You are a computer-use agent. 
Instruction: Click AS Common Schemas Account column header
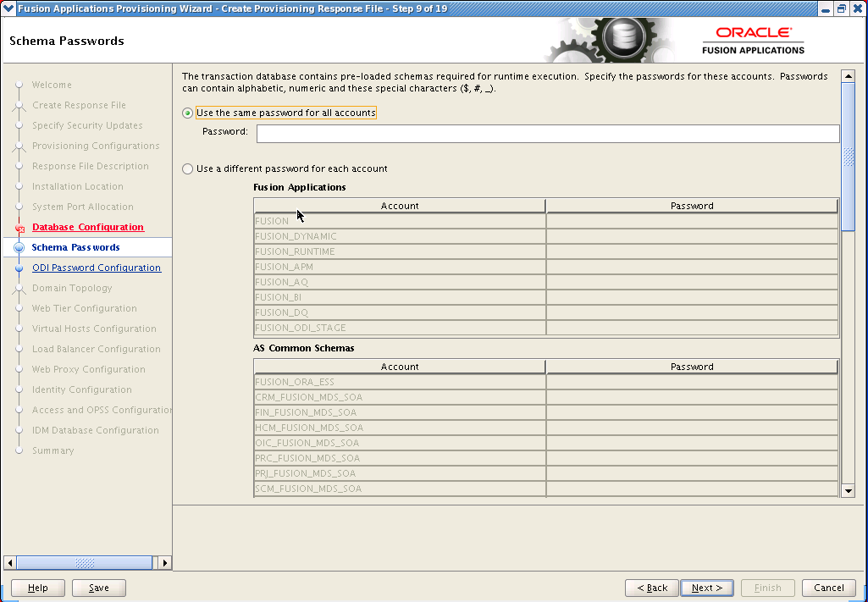coord(400,367)
